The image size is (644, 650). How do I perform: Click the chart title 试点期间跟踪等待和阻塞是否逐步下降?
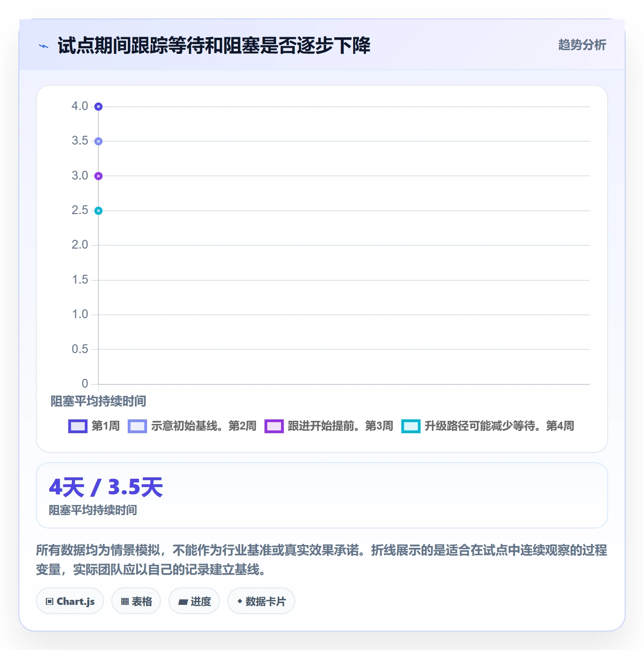point(214,46)
